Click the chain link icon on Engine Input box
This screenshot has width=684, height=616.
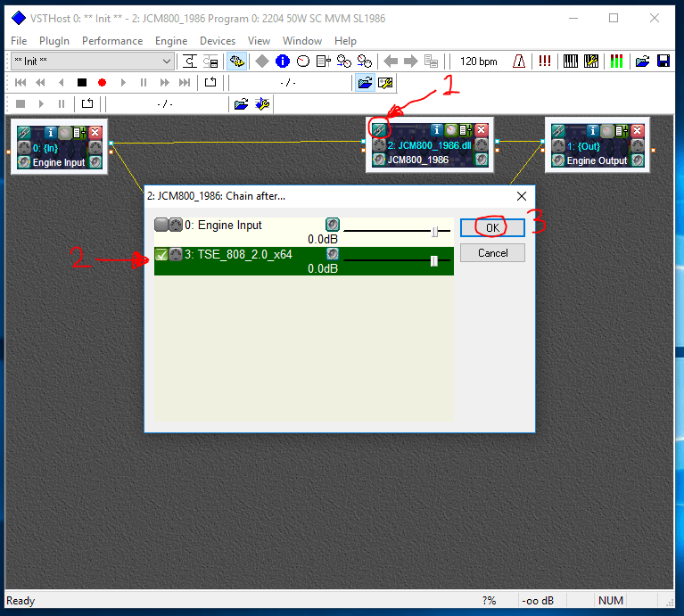tap(24, 132)
